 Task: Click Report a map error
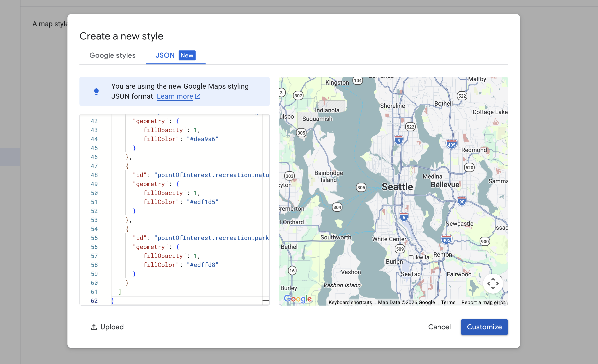pyautogui.click(x=483, y=302)
